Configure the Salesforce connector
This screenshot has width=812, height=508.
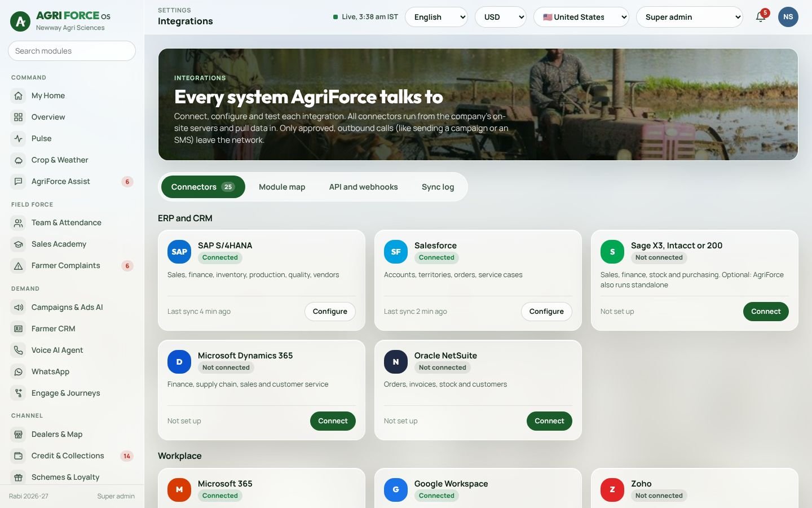coord(546,312)
